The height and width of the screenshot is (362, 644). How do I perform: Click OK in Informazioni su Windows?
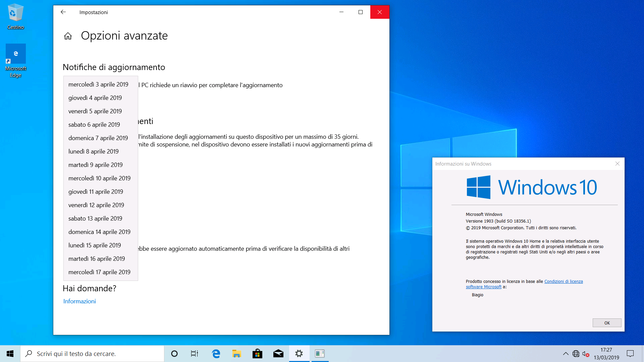[607, 323]
